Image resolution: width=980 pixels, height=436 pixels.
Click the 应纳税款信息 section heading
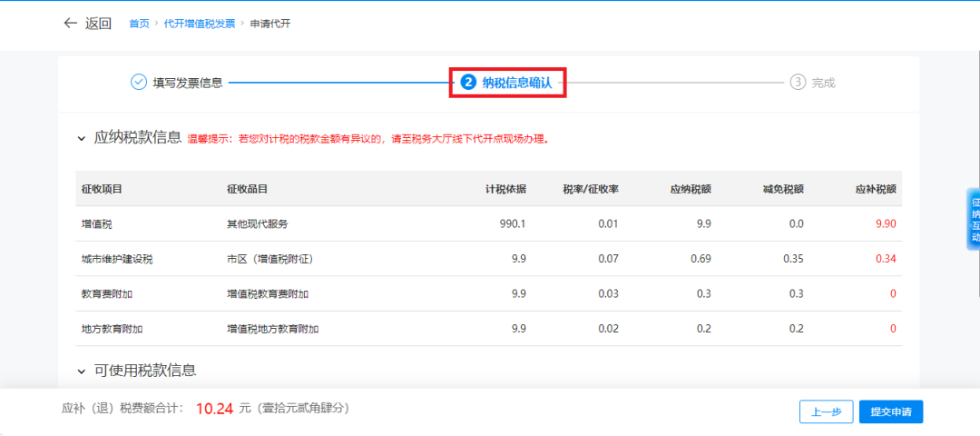(x=138, y=137)
